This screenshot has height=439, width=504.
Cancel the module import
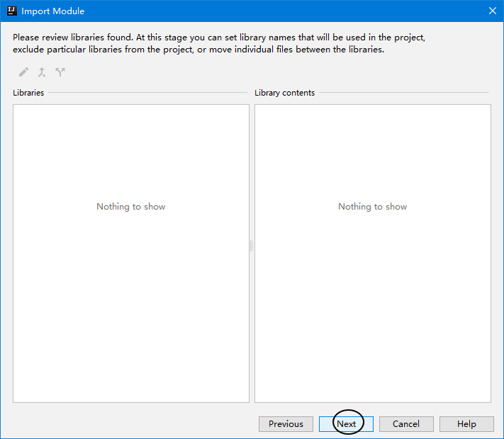(406, 424)
